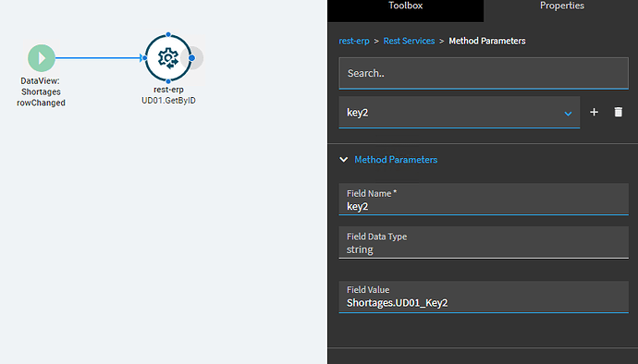Image resolution: width=638 pixels, height=364 pixels.
Task: Click the bottom connector dot on rest-erp node
Action: [168, 81]
